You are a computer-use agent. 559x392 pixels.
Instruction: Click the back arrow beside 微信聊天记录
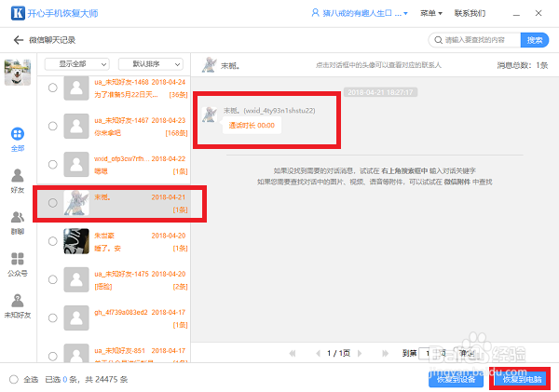point(19,40)
